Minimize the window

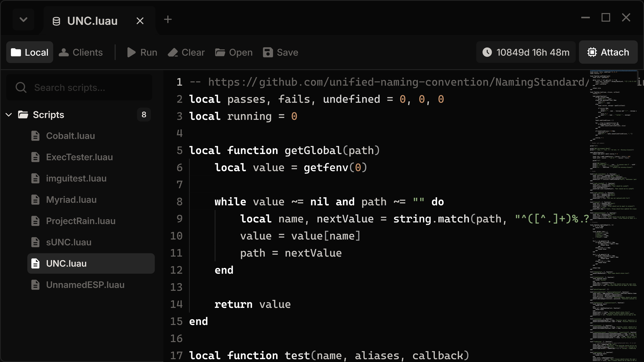click(585, 18)
